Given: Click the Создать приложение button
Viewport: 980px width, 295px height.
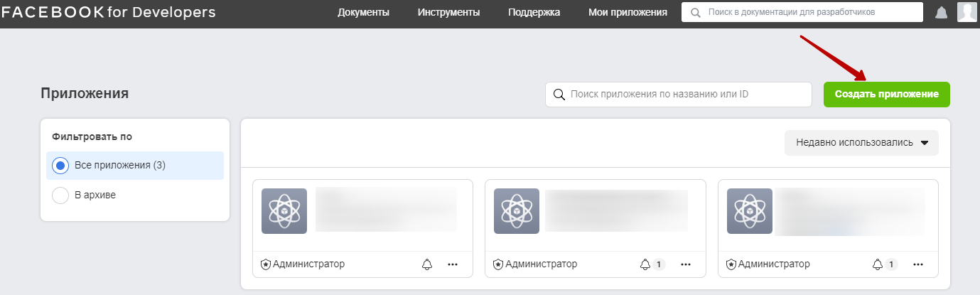Looking at the screenshot, I should tap(886, 95).
